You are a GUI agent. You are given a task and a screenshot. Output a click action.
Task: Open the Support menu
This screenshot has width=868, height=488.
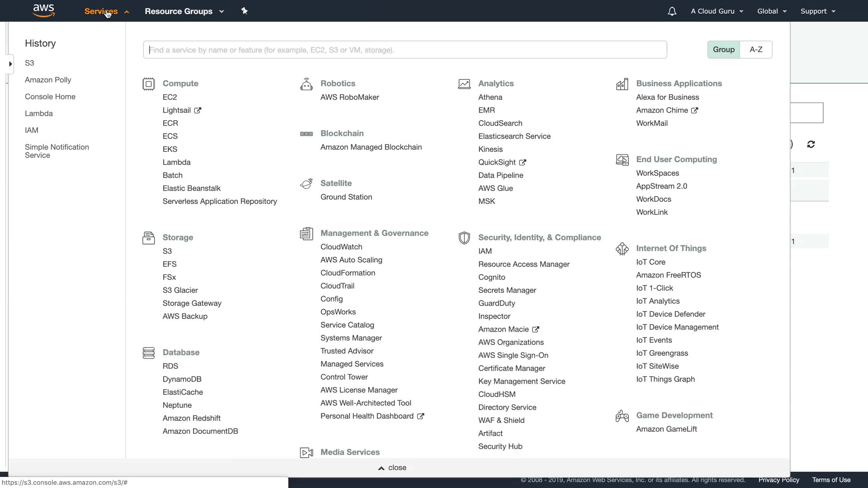tap(817, 11)
